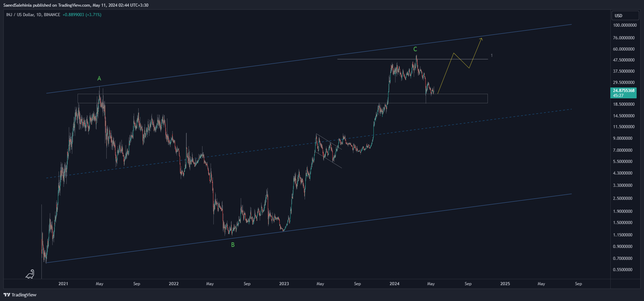Click the 47.5000000 price axis label
This screenshot has height=301, width=644.
click(624, 60)
